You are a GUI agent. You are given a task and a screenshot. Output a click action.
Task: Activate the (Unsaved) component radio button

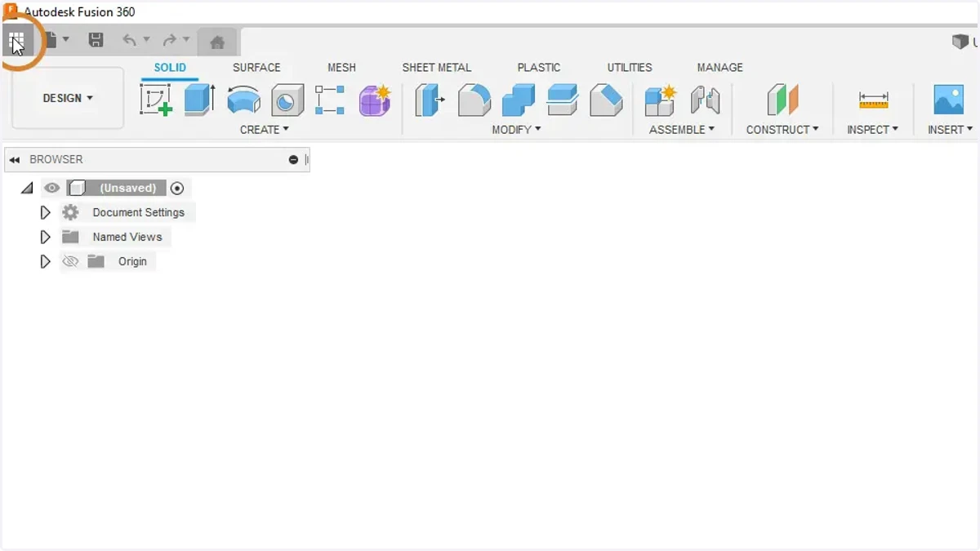[x=177, y=188]
